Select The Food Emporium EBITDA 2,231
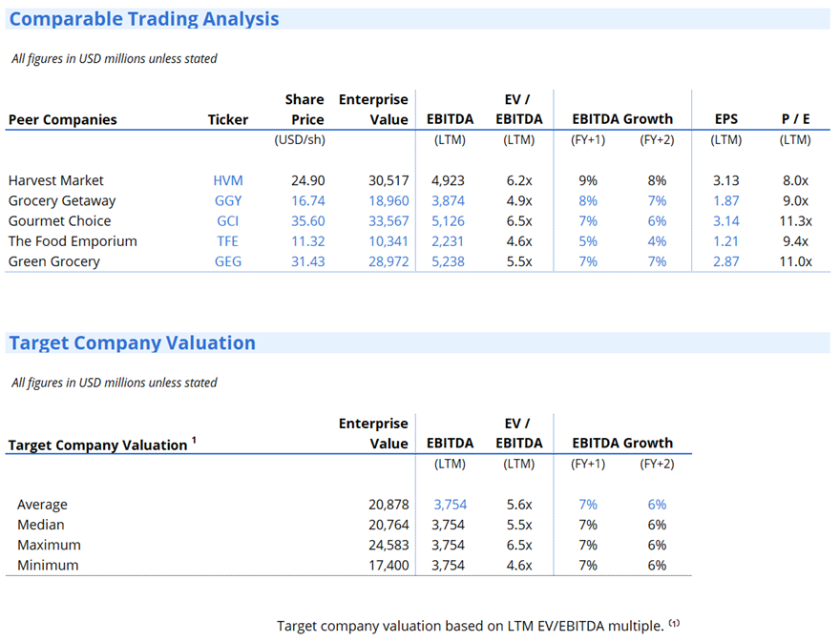 [x=448, y=241]
